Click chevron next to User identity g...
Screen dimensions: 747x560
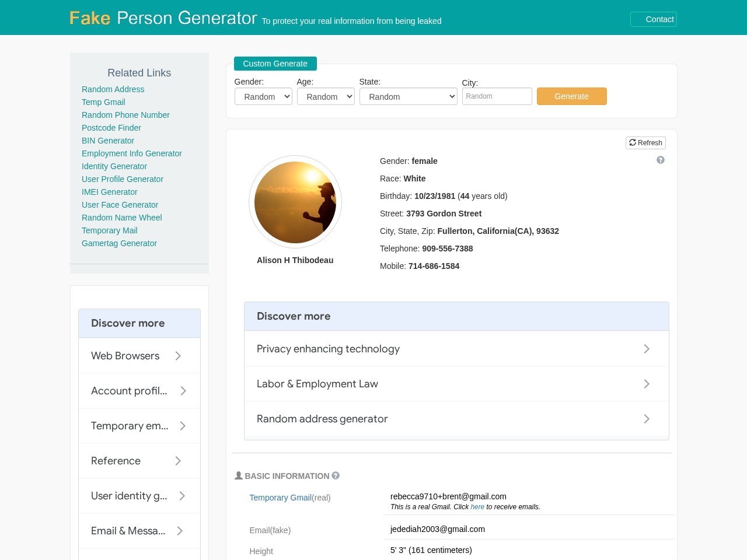182,496
